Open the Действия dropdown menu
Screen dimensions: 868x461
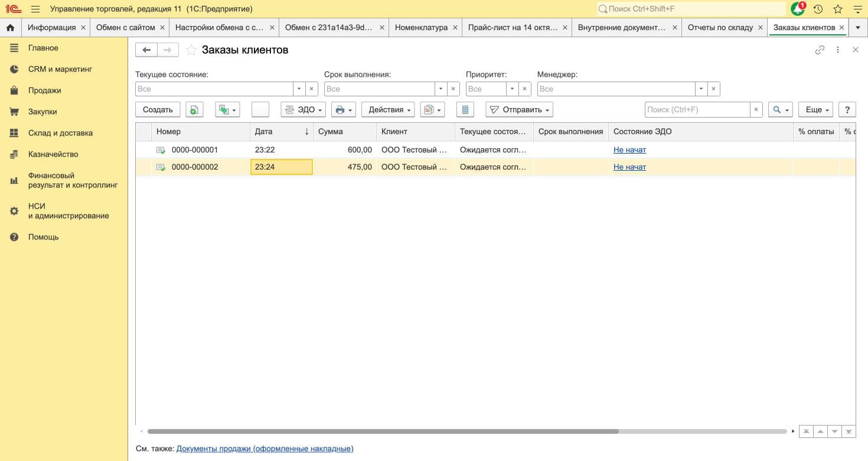click(389, 109)
